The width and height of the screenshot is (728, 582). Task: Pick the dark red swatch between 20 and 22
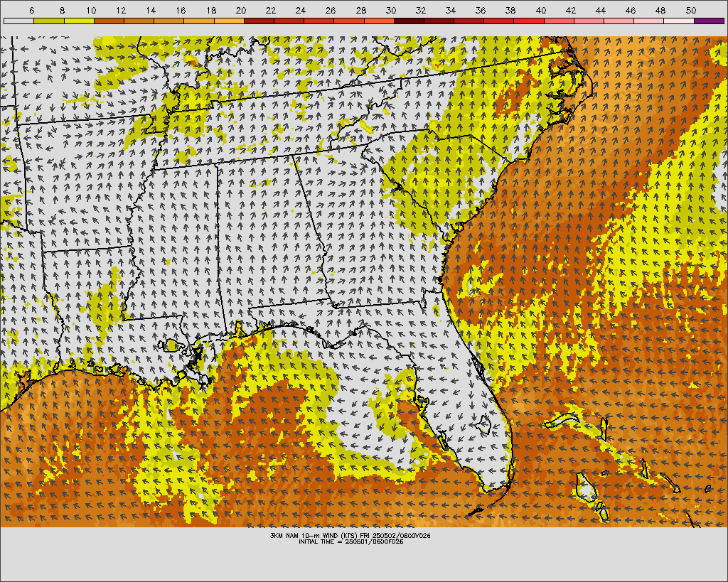(x=259, y=21)
